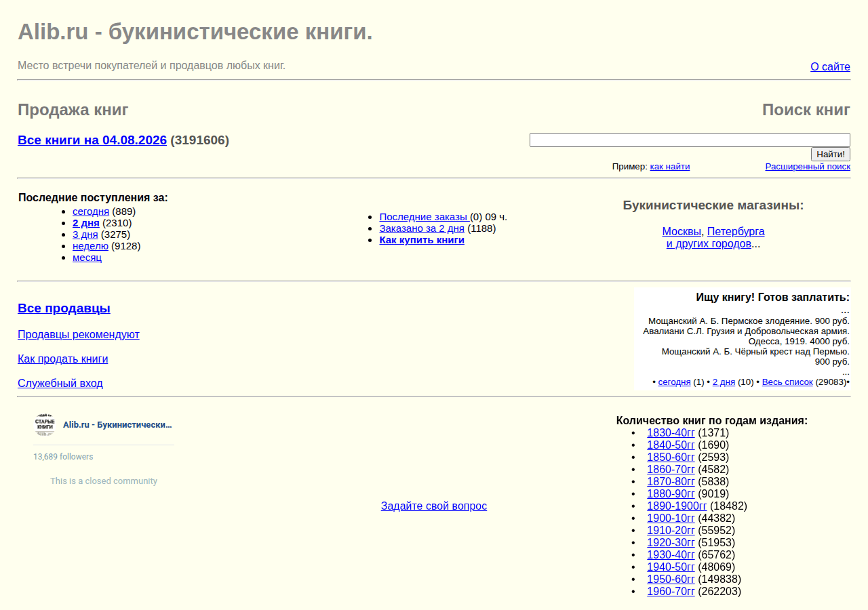
Task: Open 'и других городов' bookstores link
Action: 709,244
